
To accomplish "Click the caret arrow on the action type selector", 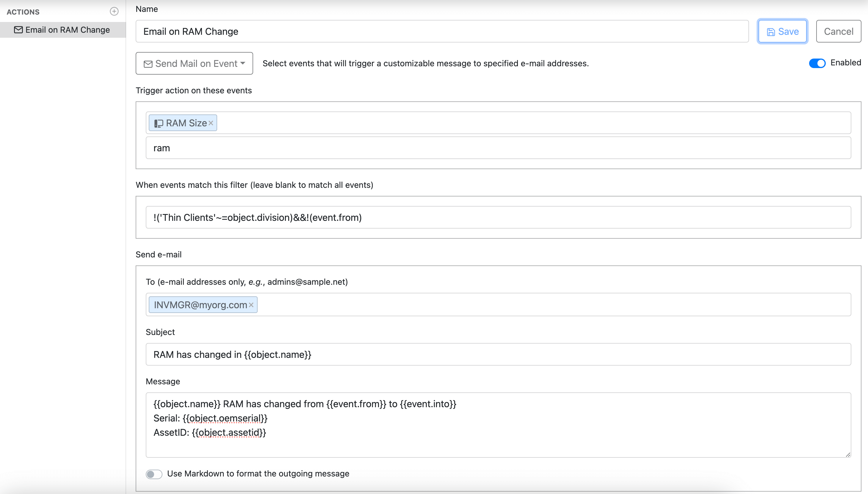I will tap(242, 63).
